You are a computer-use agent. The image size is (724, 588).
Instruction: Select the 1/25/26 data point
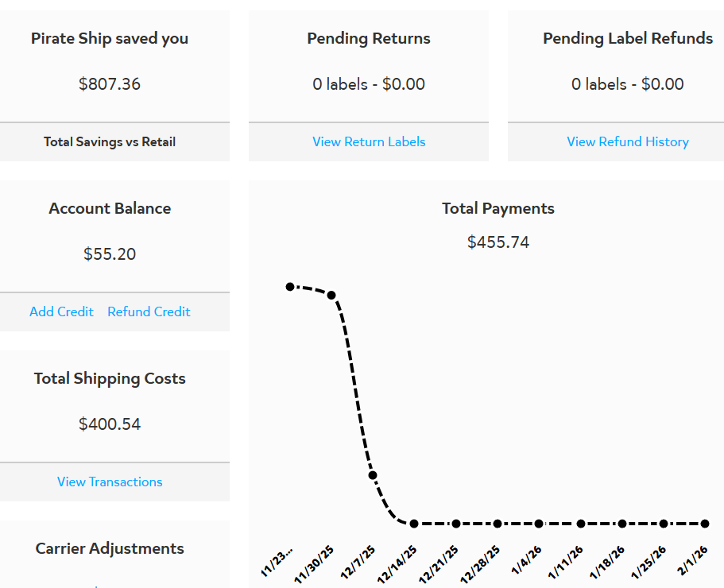664,524
